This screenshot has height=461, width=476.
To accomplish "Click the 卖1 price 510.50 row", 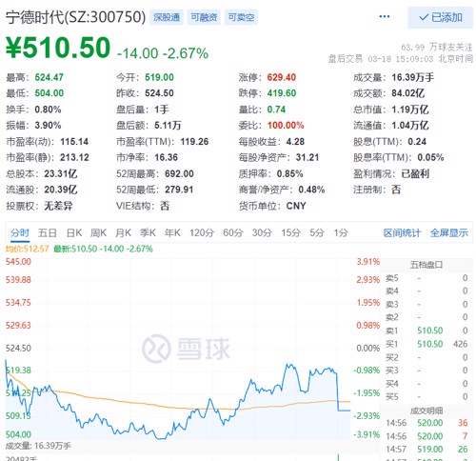I will [426, 331].
